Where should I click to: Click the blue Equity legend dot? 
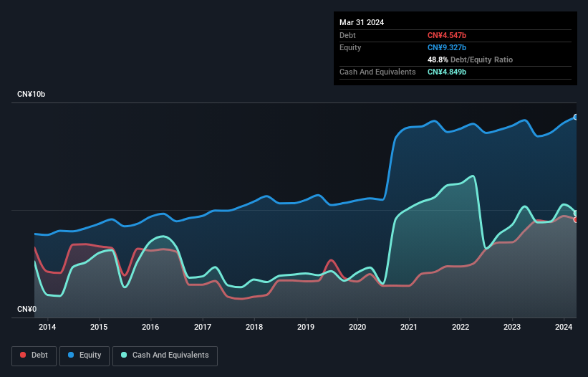71,355
